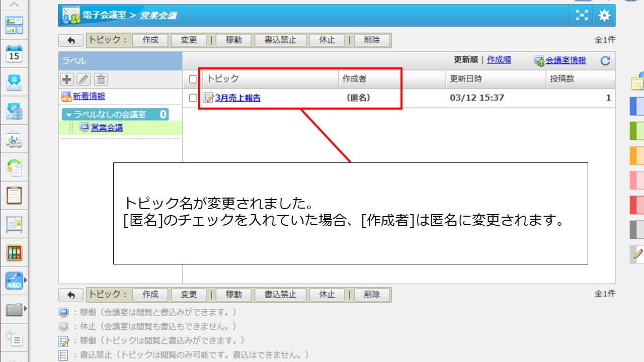Click the sidebar scroll-up chevron

pos(14,5)
